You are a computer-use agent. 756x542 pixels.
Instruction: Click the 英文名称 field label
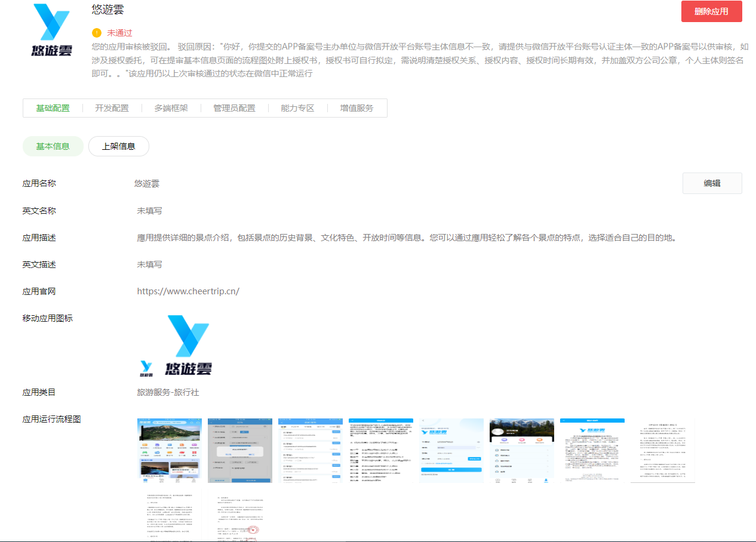click(39, 211)
